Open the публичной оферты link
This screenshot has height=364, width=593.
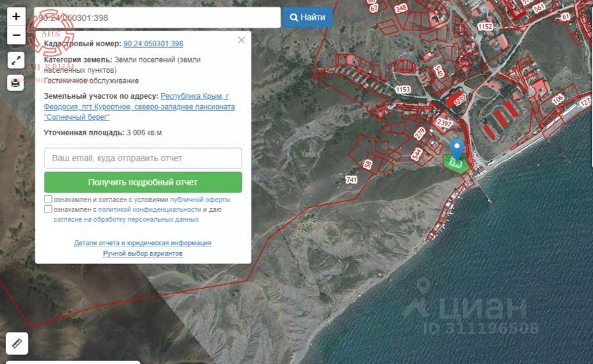pyautogui.click(x=200, y=200)
